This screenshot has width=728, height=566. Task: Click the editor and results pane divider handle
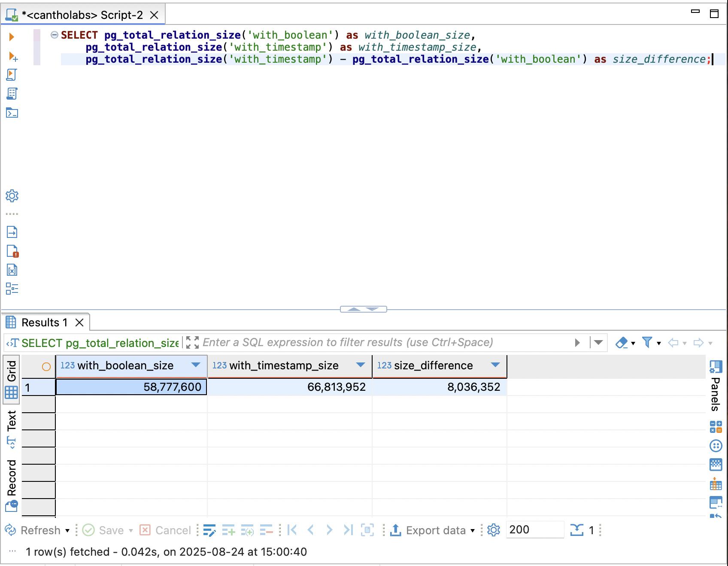pyautogui.click(x=363, y=309)
